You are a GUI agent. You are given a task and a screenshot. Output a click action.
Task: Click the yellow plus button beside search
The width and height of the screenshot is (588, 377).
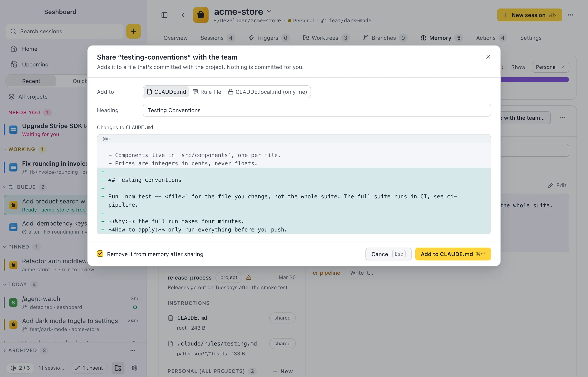tap(133, 31)
